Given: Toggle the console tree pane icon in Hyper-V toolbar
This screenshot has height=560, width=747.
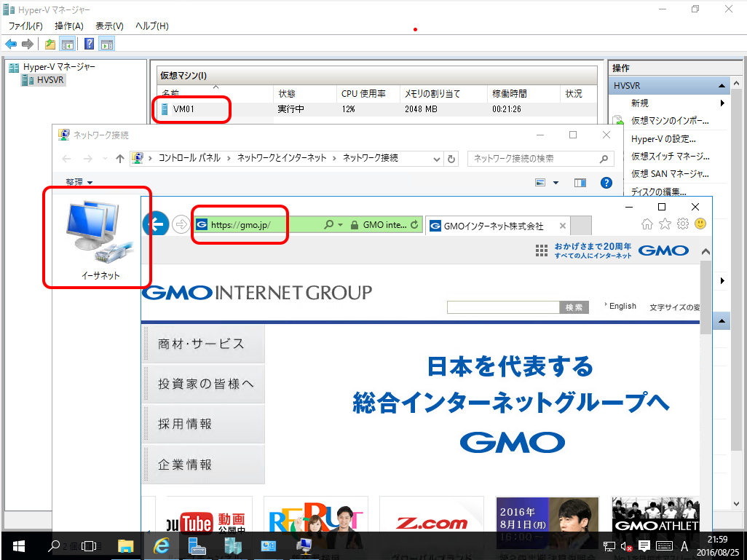Looking at the screenshot, I should click(68, 44).
